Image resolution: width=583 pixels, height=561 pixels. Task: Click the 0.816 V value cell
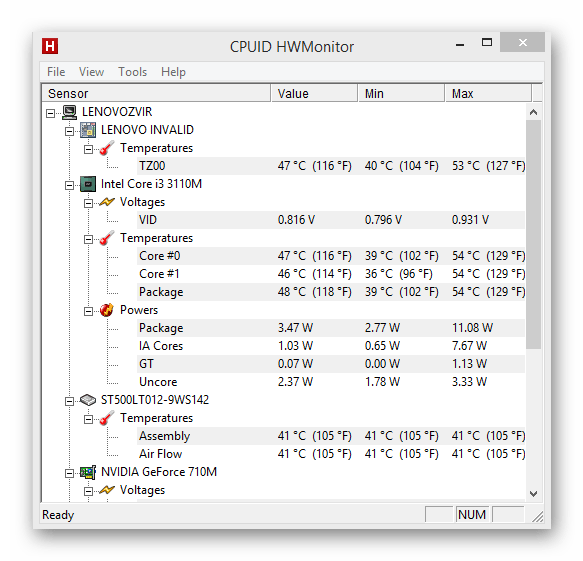(296, 220)
